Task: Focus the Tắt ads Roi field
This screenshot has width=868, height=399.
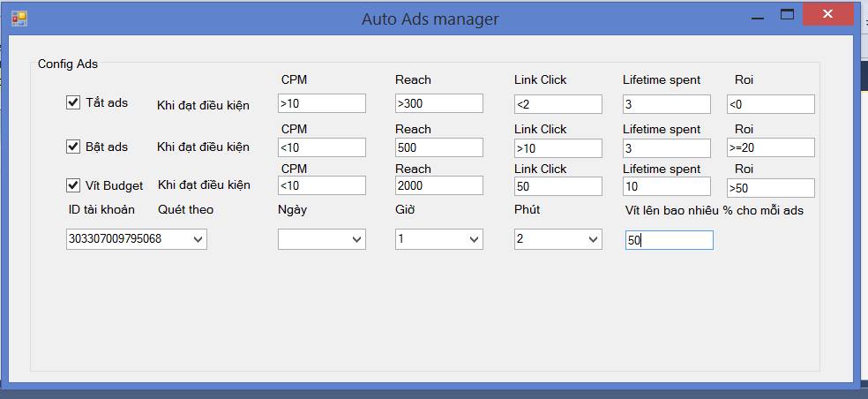Action: click(x=769, y=105)
